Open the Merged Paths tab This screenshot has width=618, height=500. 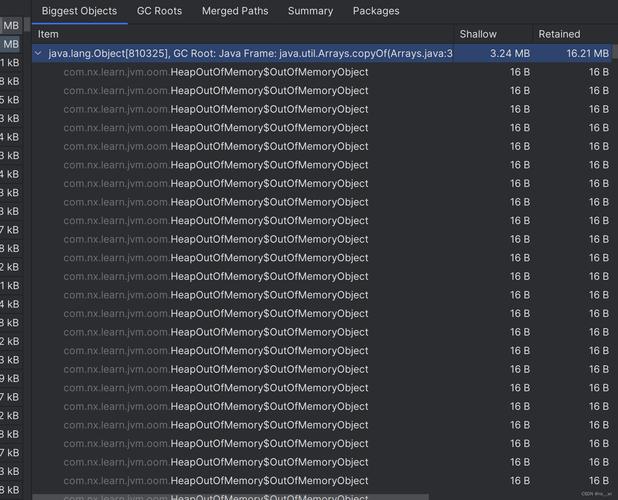[x=234, y=11]
